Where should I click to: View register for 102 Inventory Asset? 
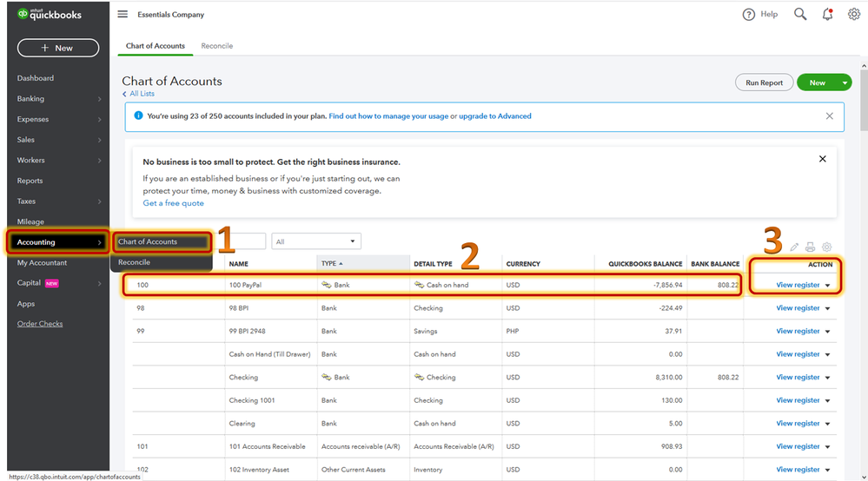point(798,470)
